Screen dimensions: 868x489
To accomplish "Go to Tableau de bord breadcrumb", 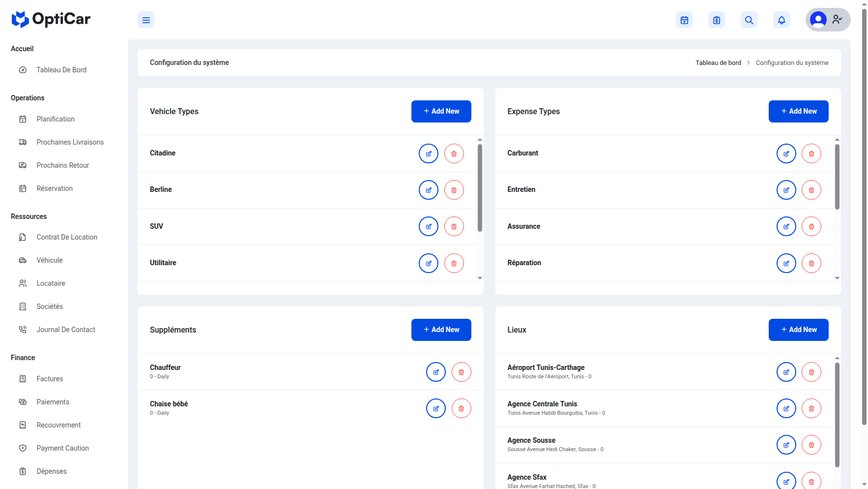I will [718, 62].
